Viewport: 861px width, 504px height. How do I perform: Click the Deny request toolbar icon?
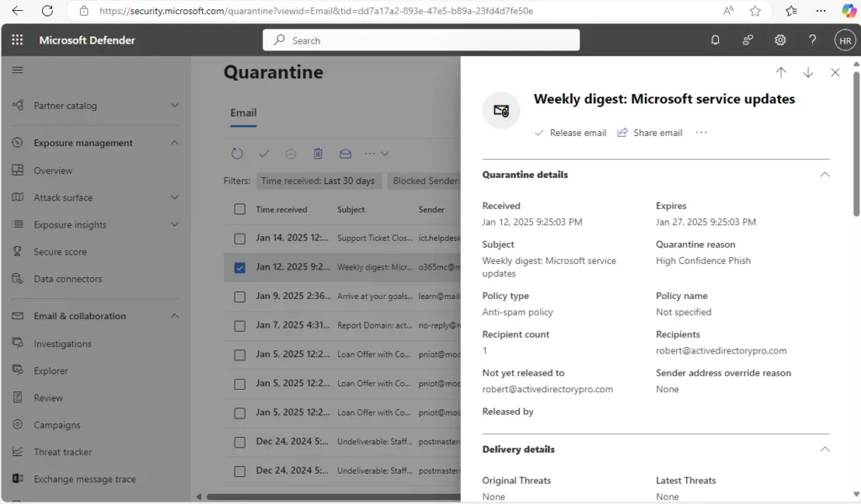point(291,154)
